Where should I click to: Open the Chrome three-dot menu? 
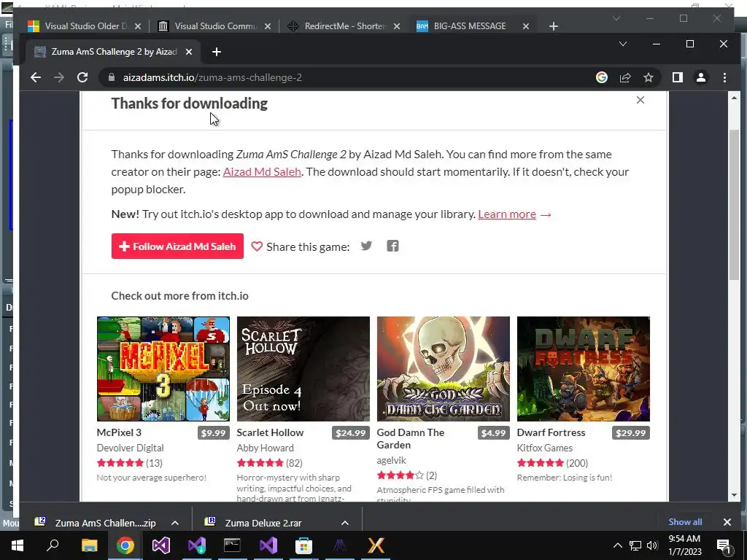[x=724, y=77]
